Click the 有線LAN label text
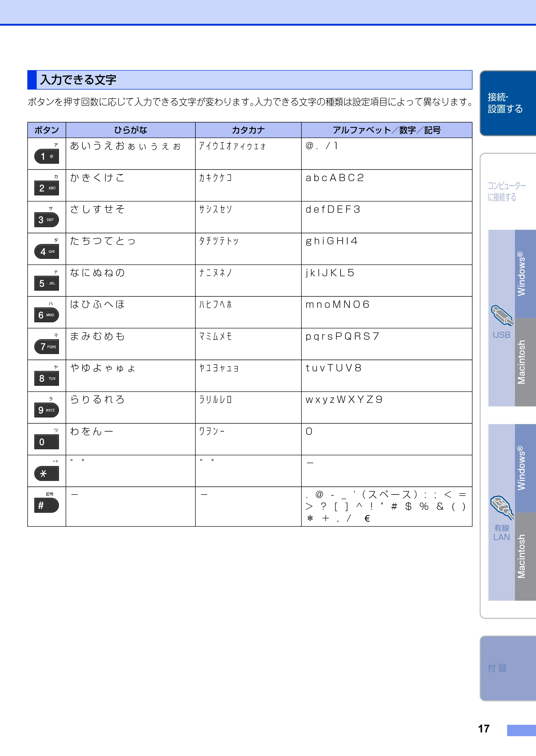The height and width of the screenshot is (756, 536). tap(501, 532)
